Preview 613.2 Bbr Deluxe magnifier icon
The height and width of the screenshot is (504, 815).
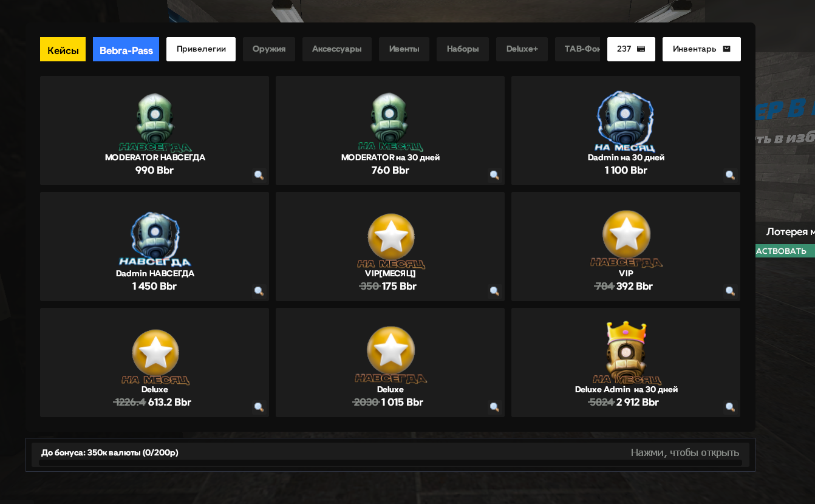click(x=259, y=407)
